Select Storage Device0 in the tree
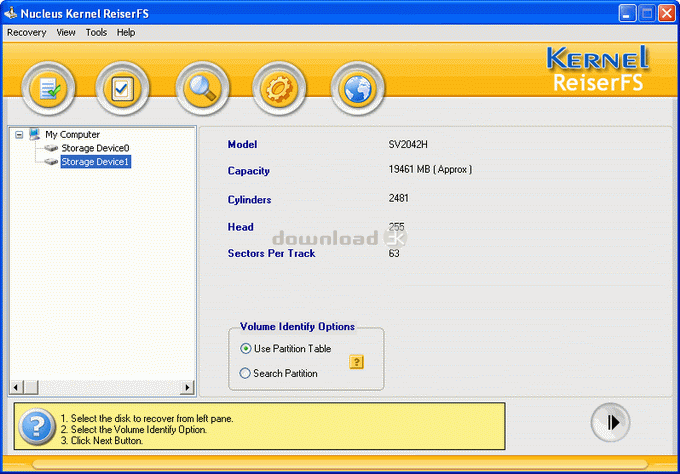 (95, 148)
